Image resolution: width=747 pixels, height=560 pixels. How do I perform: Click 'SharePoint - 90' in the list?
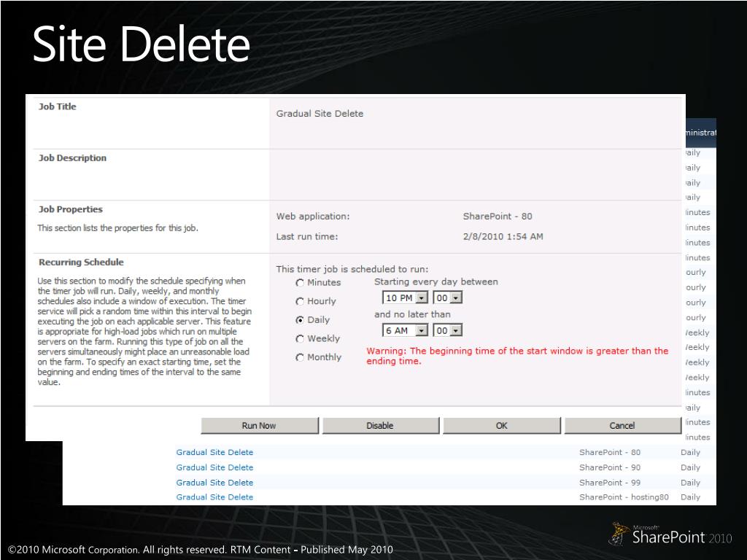tap(610, 467)
